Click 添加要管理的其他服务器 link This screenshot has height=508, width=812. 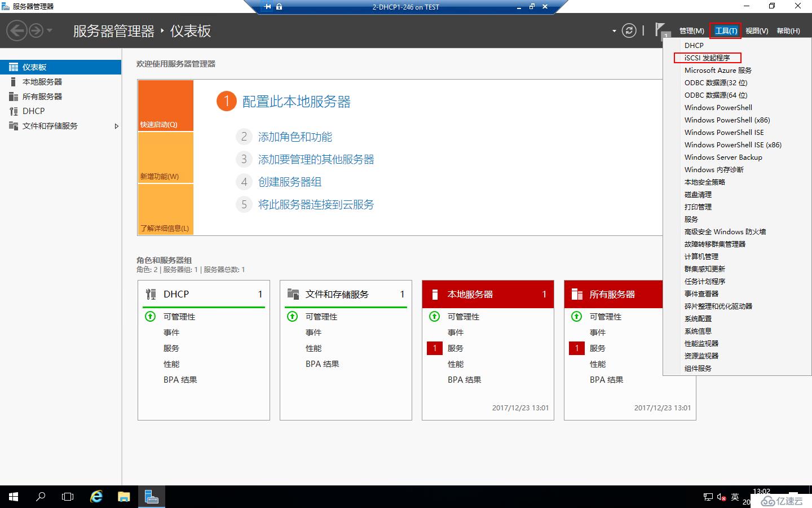(x=316, y=159)
